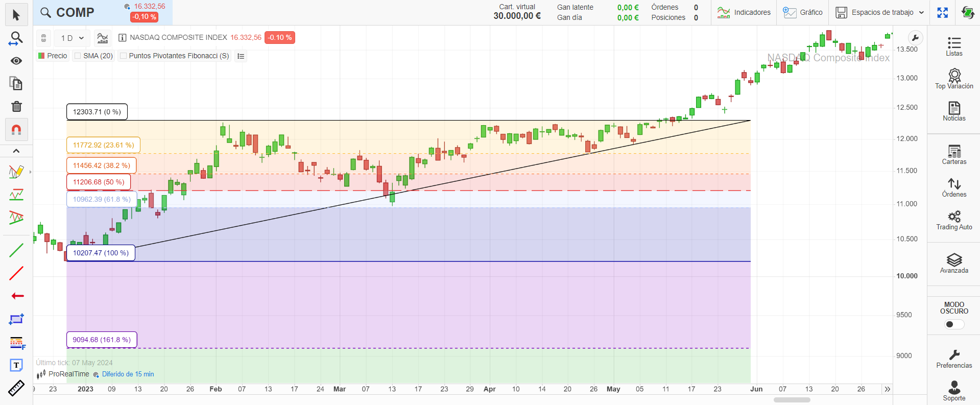980x405 pixels.
Task: Select the text annotation tool
Action: click(x=16, y=365)
